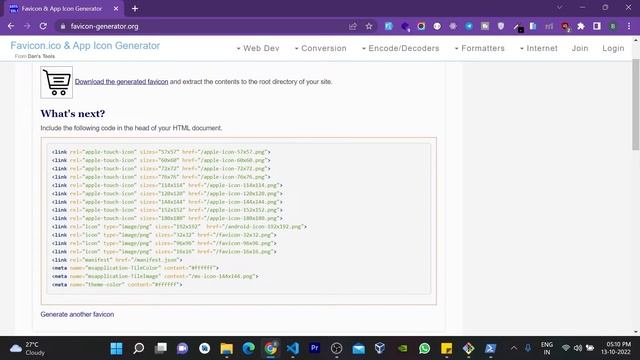
Task: Follow the Dan's Tools link
Action: click(x=41, y=56)
